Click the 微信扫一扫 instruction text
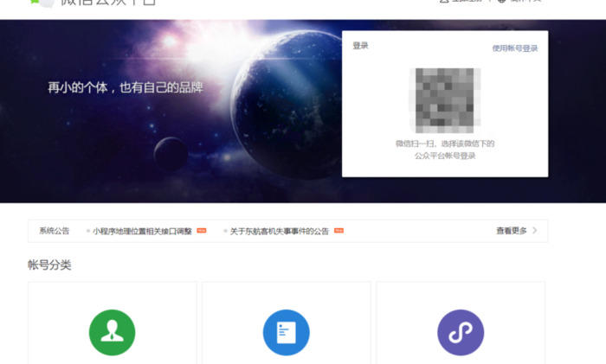The height and width of the screenshot is (364, 606). tap(445, 150)
